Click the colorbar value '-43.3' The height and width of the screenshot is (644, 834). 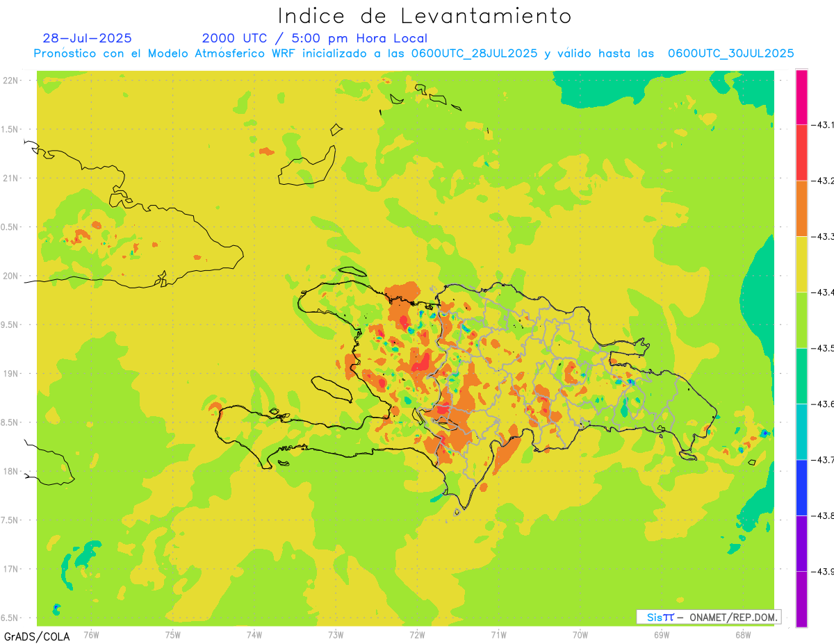824,236
